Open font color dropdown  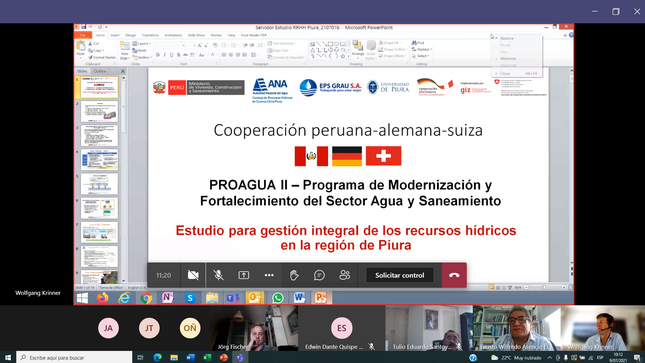(x=213, y=55)
